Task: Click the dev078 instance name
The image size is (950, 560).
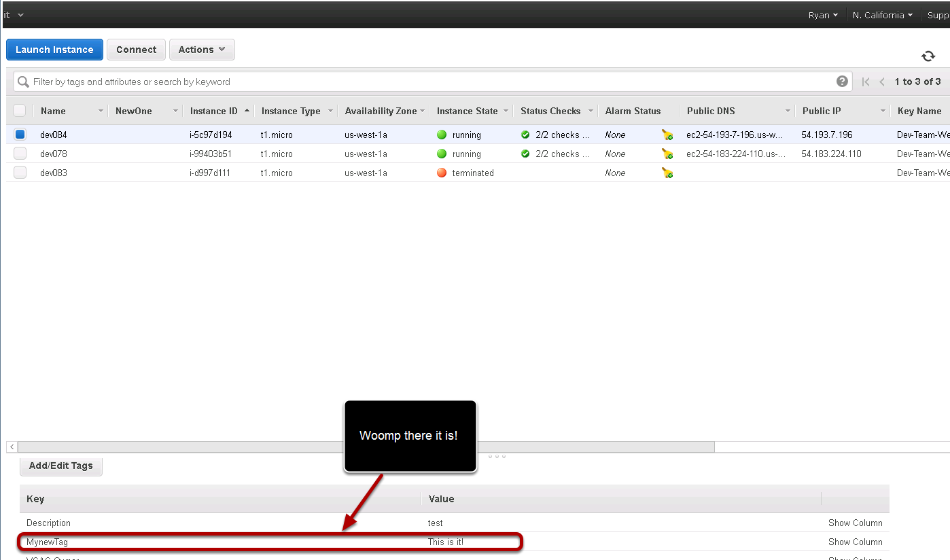Action: click(54, 154)
